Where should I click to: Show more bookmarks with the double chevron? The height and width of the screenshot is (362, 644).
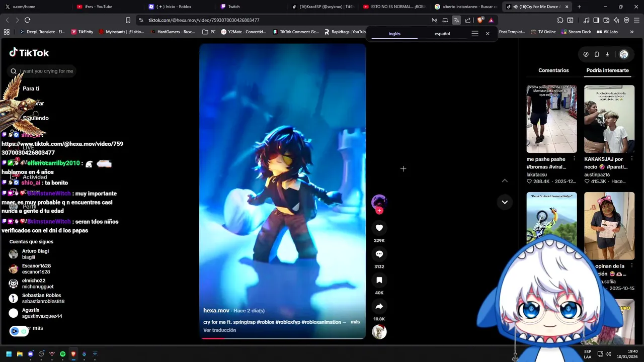coord(632,32)
